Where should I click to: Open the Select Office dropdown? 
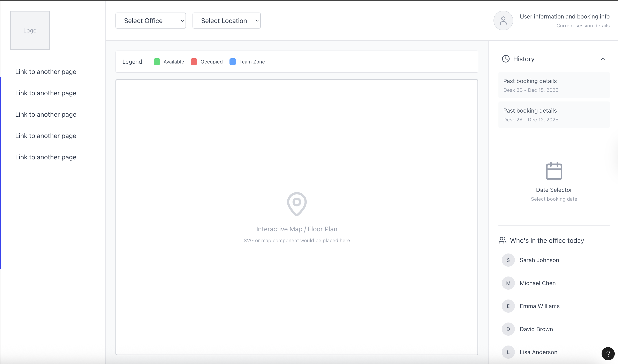click(x=150, y=21)
